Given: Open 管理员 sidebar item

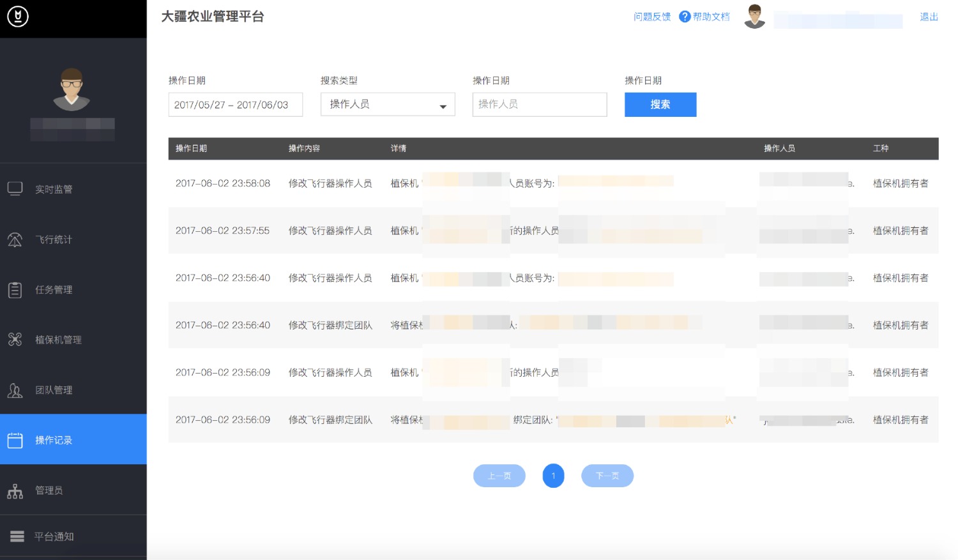Looking at the screenshot, I should coord(73,490).
